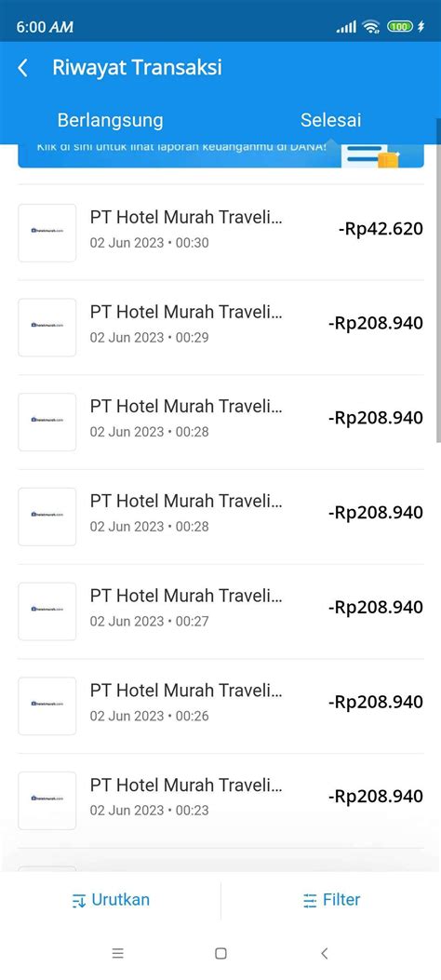Tap the report illustration icon on banner
The width and height of the screenshot is (441, 980).
click(372, 156)
